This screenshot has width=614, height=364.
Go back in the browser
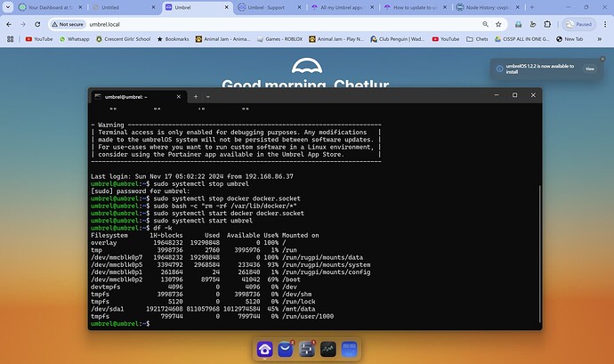[x=9, y=24]
